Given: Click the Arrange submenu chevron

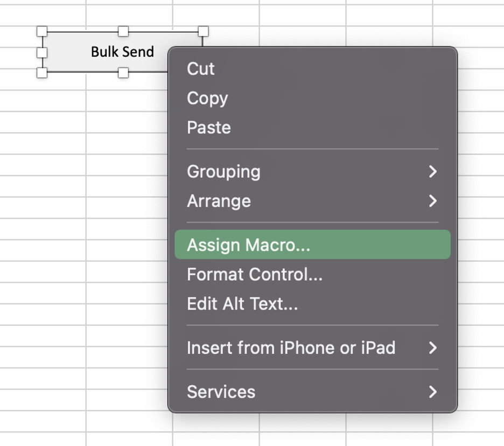Looking at the screenshot, I should [x=433, y=201].
